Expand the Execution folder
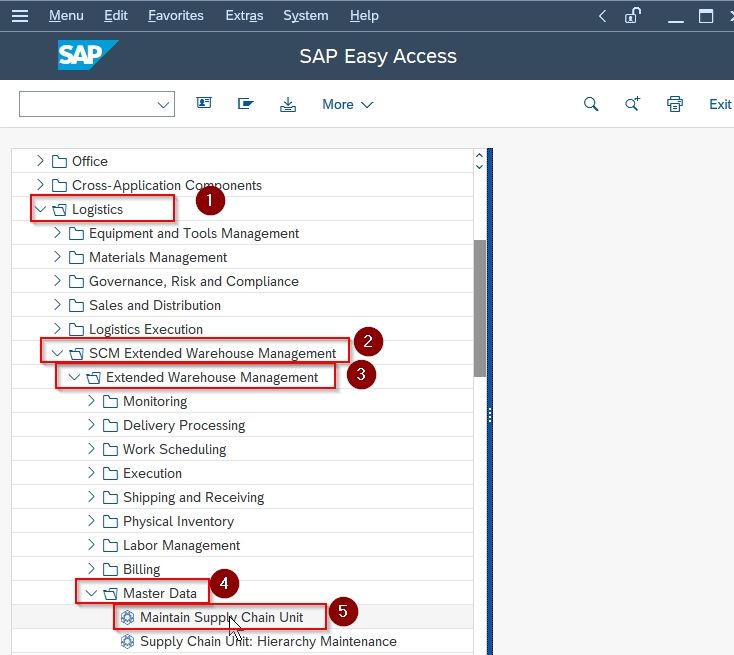Screen dimensions: 734x655 pyautogui.click(x=91, y=473)
